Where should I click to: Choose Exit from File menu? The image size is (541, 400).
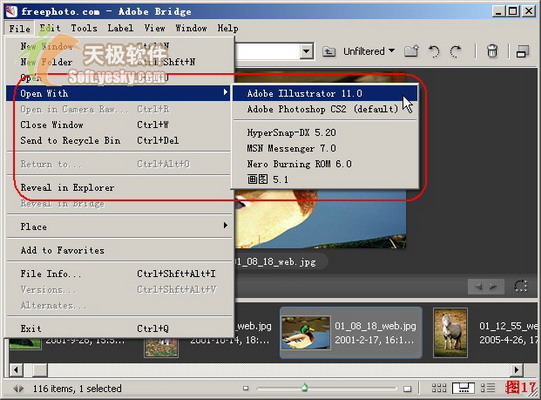click(x=118, y=329)
